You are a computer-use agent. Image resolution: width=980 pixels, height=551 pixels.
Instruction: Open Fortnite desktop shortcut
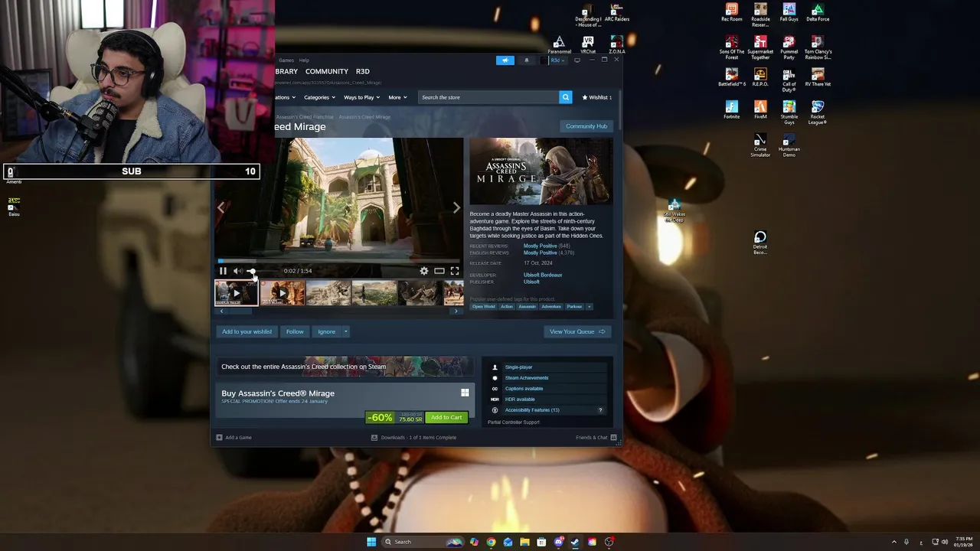pyautogui.click(x=732, y=109)
